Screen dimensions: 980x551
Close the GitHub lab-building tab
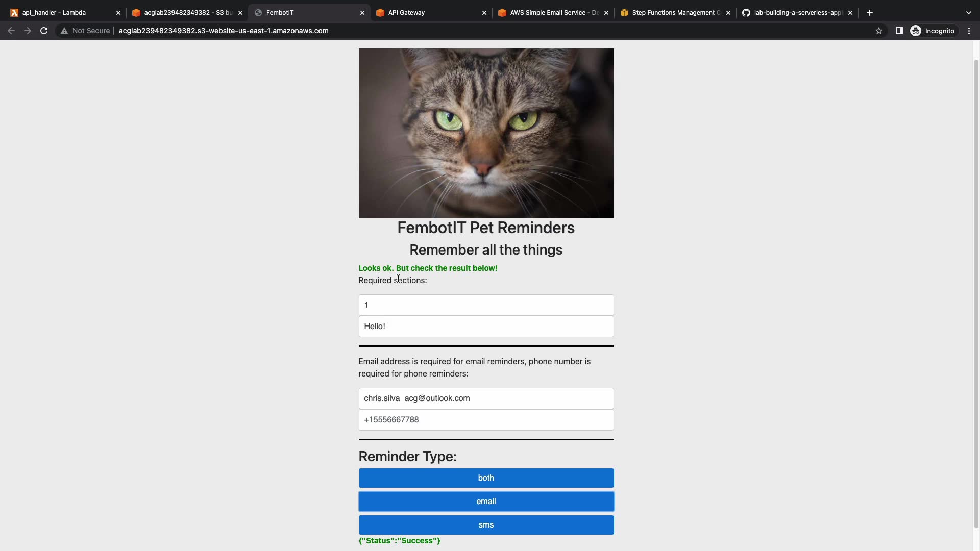point(850,13)
